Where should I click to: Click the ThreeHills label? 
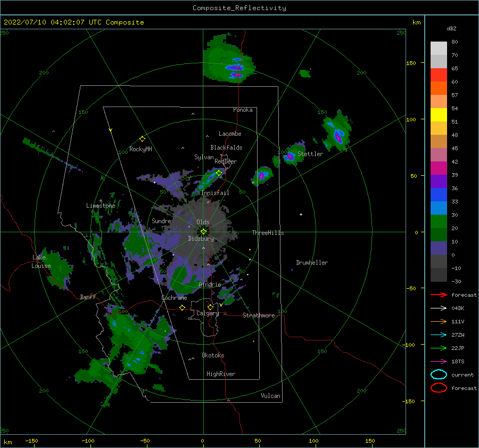(x=268, y=233)
